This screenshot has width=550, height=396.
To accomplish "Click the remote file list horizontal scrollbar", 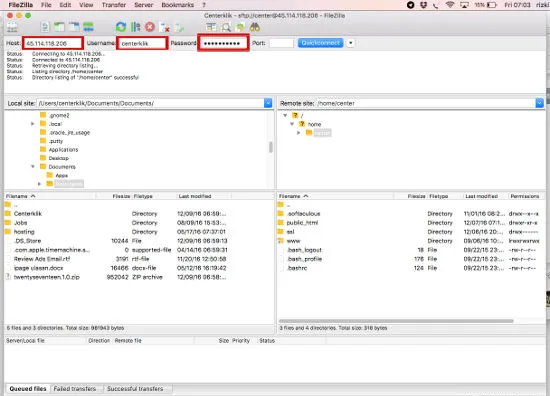I will click(396, 321).
